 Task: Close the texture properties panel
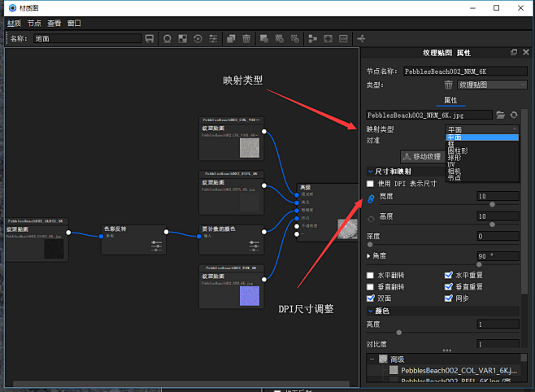click(526, 52)
